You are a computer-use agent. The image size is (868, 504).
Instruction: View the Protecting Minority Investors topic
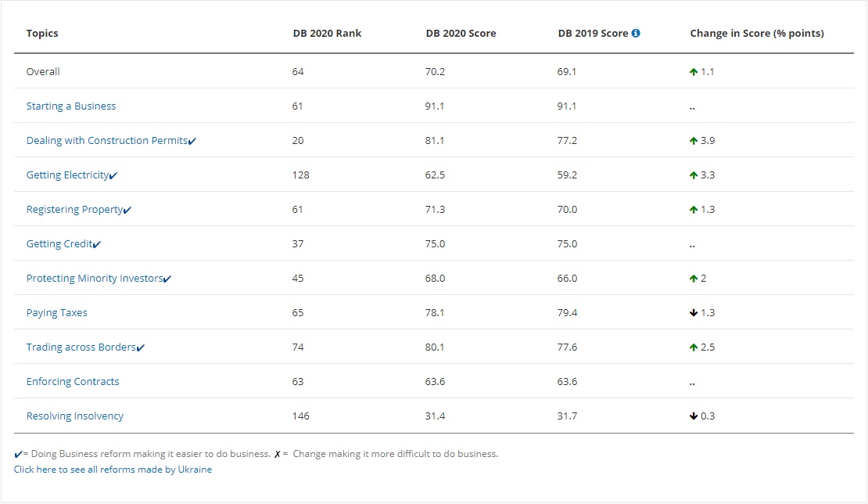pos(95,279)
